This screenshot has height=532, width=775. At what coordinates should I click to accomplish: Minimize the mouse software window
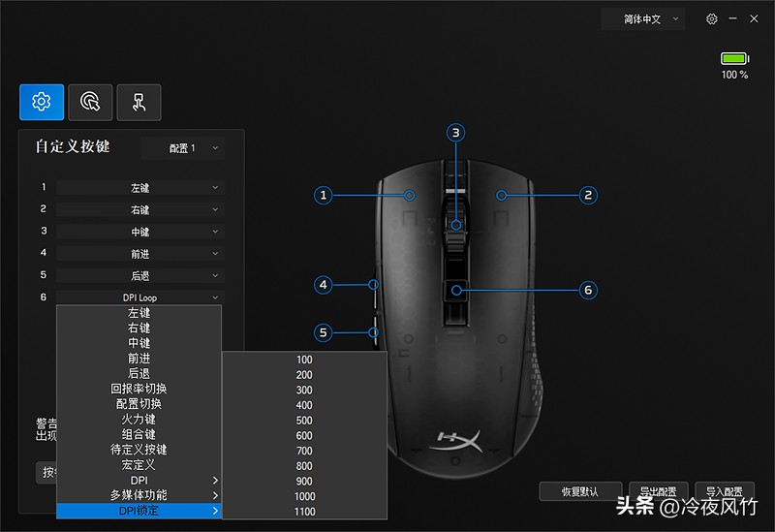point(733,18)
